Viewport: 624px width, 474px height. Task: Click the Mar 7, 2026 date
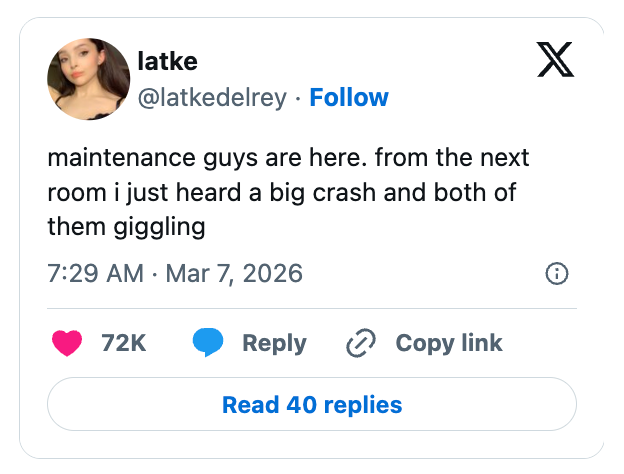tap(234, 273)
